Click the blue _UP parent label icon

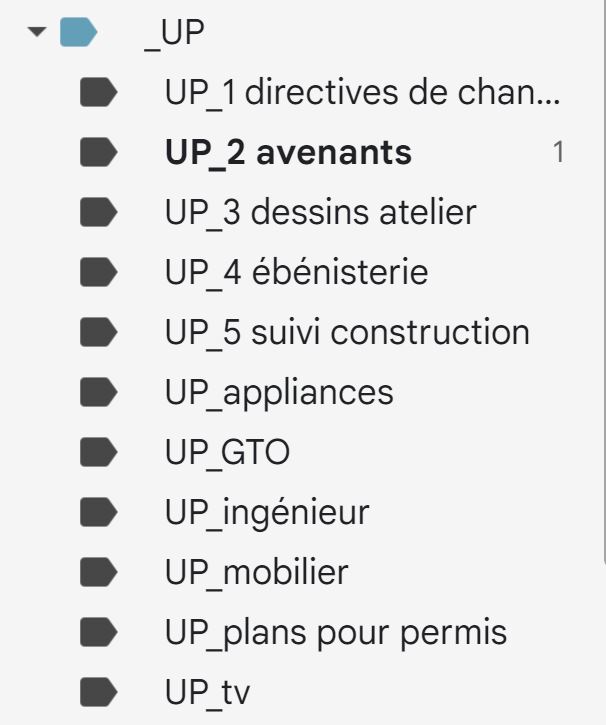pos(77,33)
